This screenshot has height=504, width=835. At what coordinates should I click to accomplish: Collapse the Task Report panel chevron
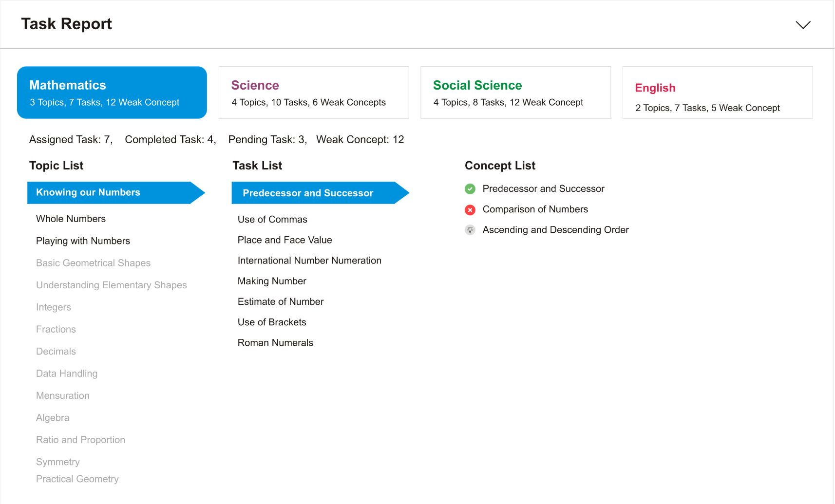pos(803,25)
